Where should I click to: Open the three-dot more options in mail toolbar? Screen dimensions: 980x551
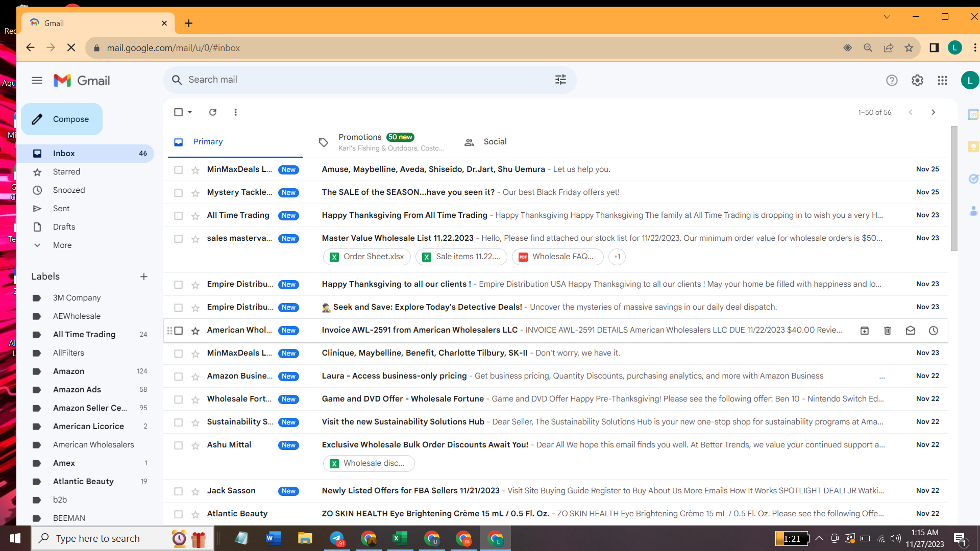coord(235,112)
